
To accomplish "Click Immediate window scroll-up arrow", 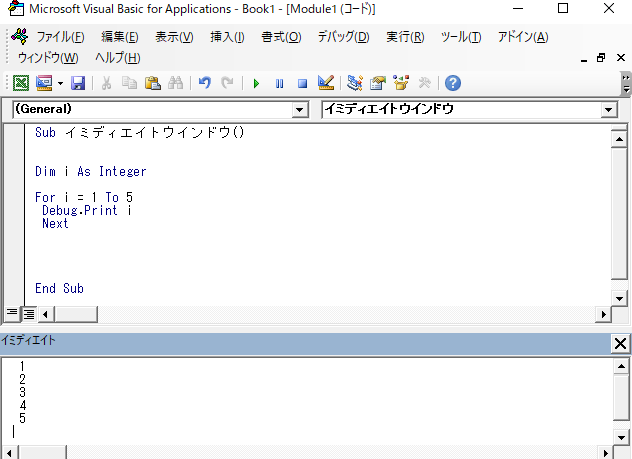I will pos(621,366).
